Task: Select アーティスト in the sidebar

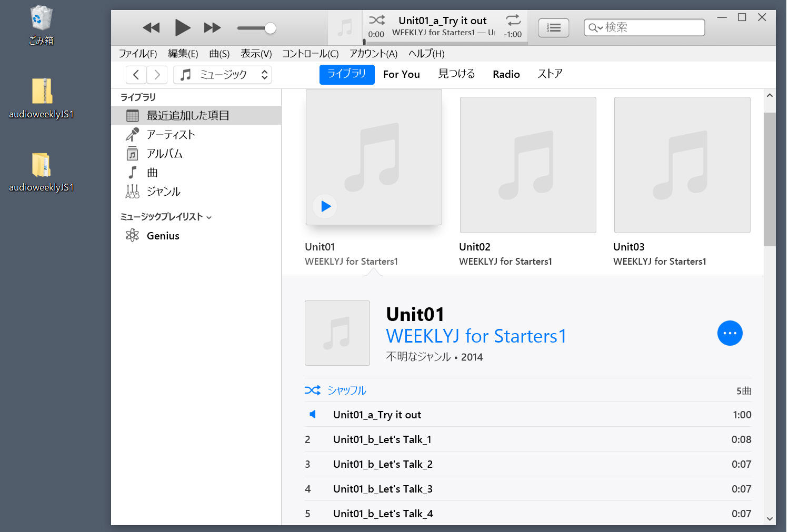Action: (x=196, y=135)
